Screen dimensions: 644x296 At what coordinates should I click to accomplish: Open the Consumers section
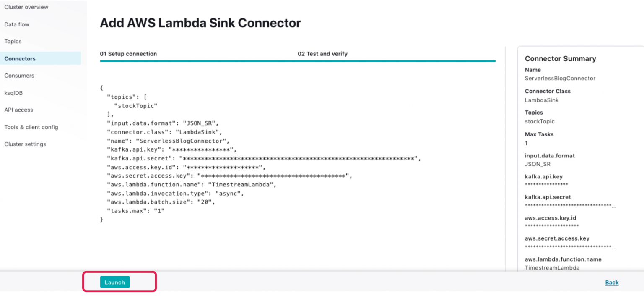point(19,76)
